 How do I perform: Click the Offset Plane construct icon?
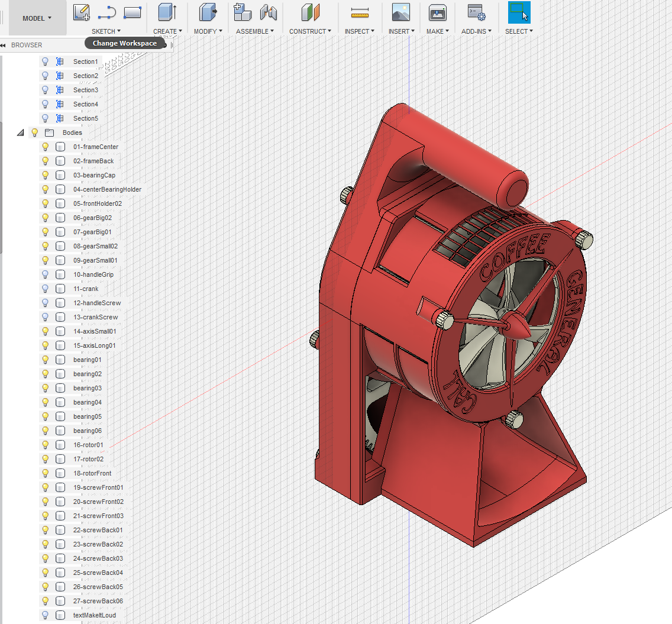311,12
